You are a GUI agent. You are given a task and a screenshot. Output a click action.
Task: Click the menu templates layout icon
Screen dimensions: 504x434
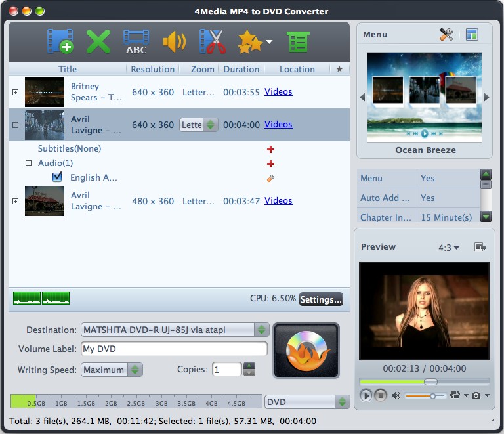tap(472, 34)
